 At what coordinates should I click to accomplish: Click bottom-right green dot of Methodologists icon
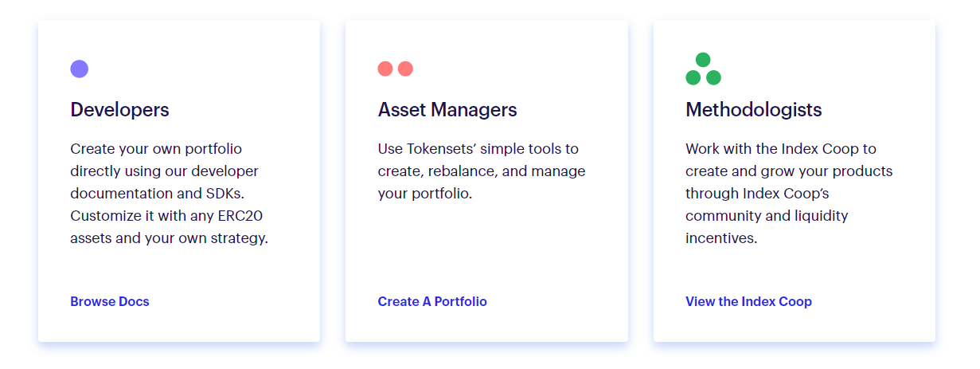click(x=713, y=77)
